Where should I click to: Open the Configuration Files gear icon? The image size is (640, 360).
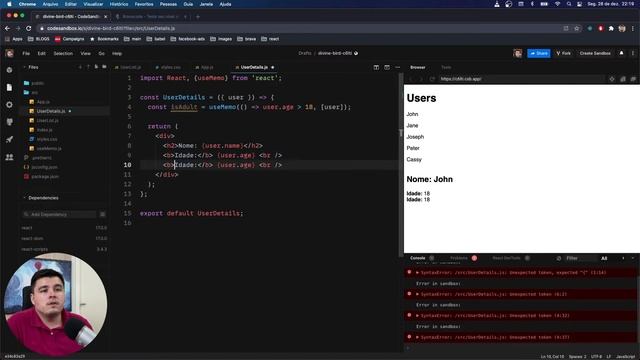(9, 105)
